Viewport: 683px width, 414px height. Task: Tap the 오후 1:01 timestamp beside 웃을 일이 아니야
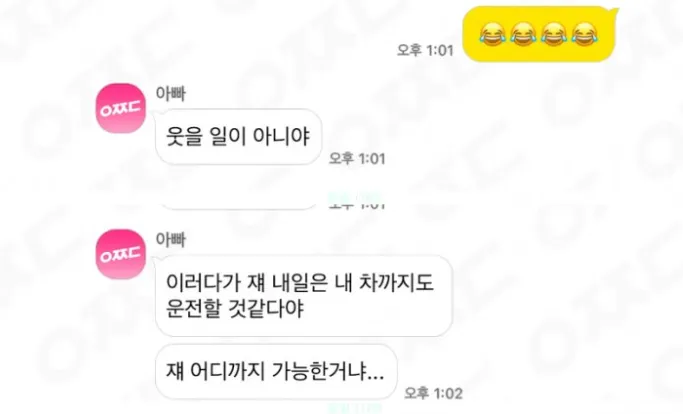tap(357, 159)
